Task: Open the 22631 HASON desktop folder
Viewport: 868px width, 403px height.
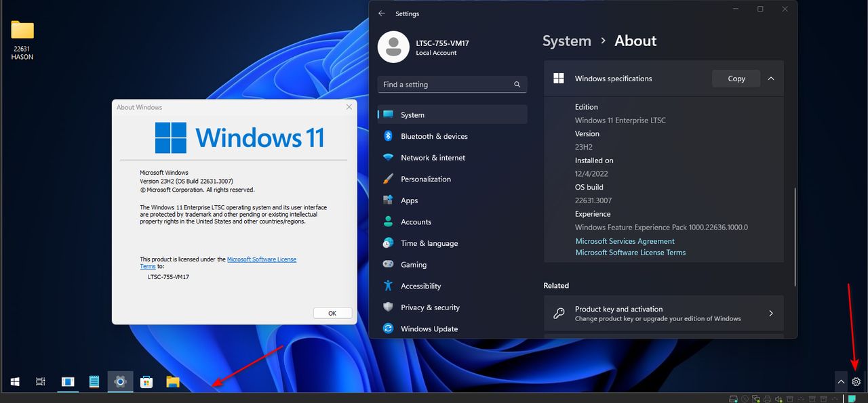Action: pyautogui.click(x=22, y=40)
